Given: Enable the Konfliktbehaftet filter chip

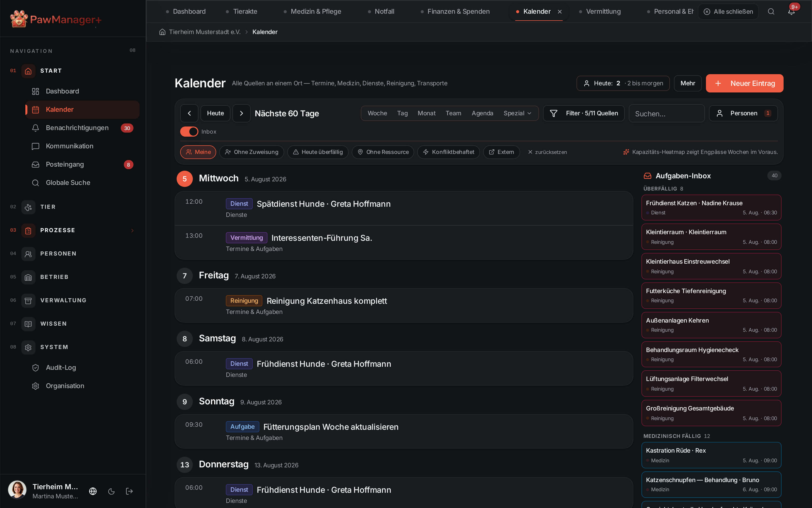Looking at the screenshot, I should 448,152.
